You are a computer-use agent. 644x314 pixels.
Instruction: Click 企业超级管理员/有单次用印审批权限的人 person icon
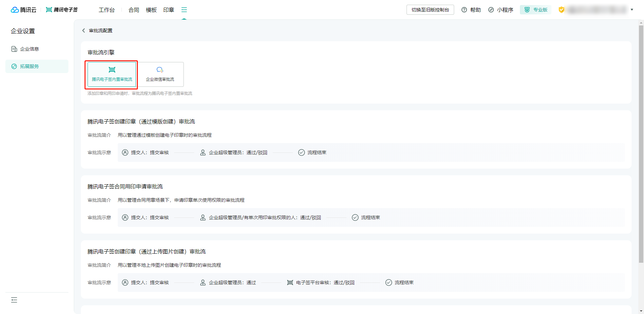203,217
